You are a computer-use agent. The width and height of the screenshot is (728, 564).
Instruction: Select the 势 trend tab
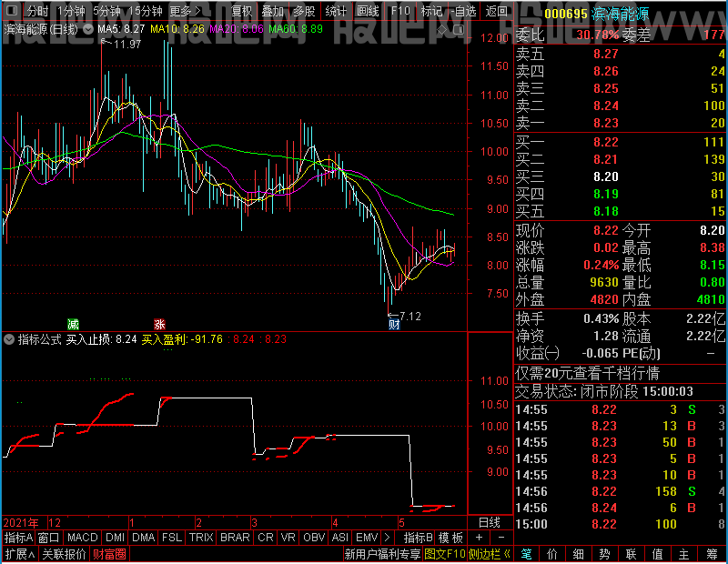[x=604, y=554]
